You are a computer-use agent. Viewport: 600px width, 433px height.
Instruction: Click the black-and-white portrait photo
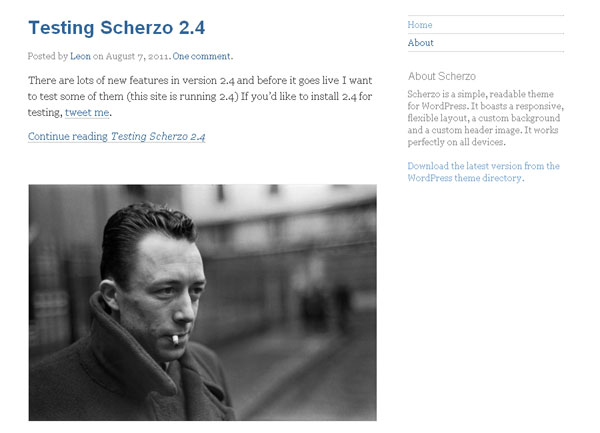[202, 302]
